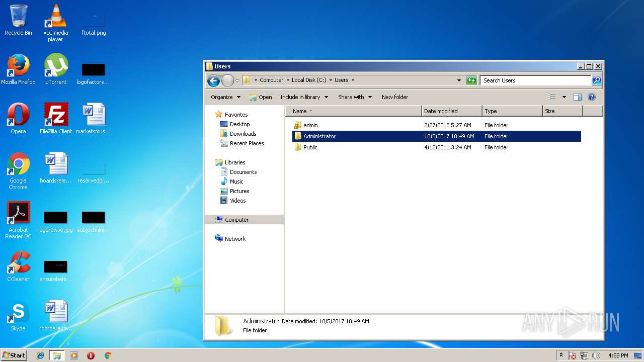
Task: Show the preview pane icon
Action: tap(578, 97)
